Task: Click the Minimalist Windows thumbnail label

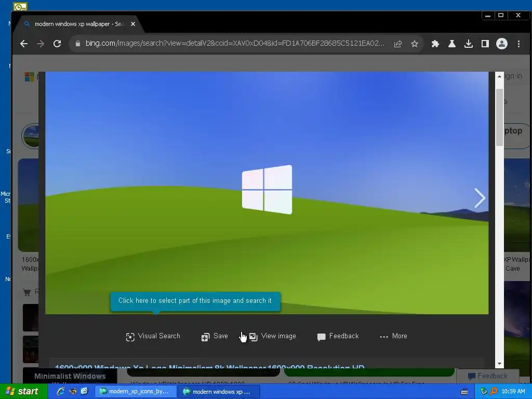Action: 70,376
